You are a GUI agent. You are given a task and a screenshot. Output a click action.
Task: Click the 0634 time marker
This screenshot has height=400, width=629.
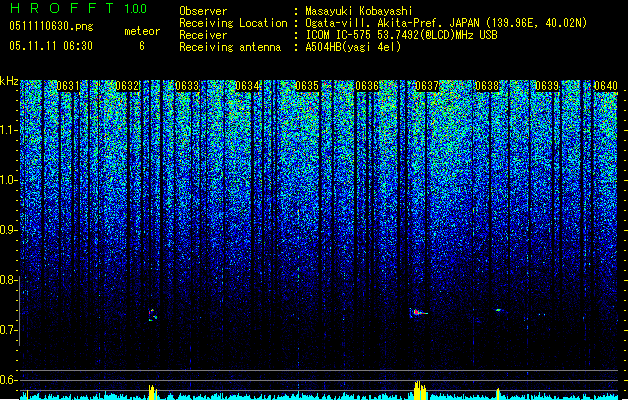coord(247,86)
